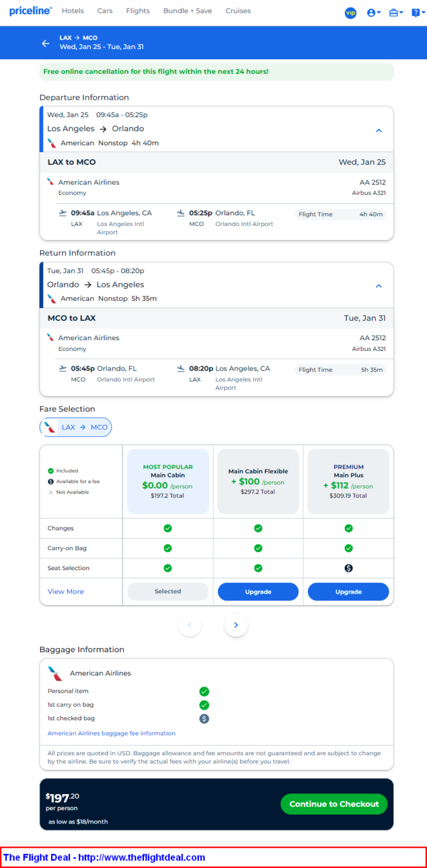Click View More fare details
This screenshot has height=868, width=427.
[66, 592]
